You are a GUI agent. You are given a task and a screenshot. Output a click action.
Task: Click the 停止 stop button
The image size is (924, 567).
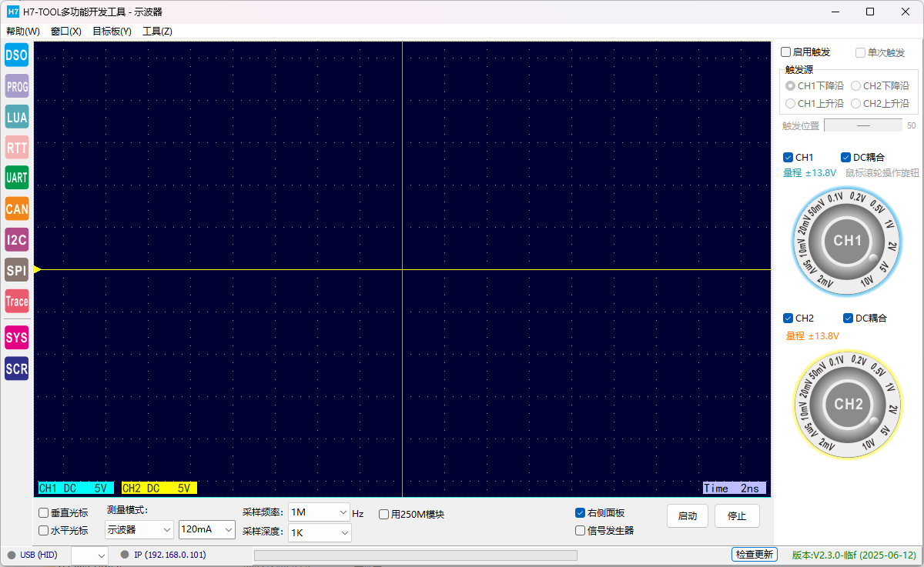coord(737,515)
